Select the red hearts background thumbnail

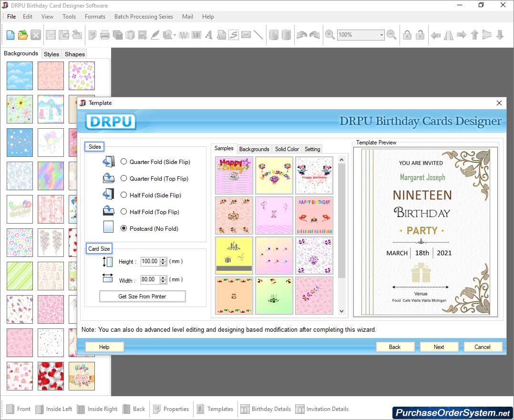click(51, 376)
